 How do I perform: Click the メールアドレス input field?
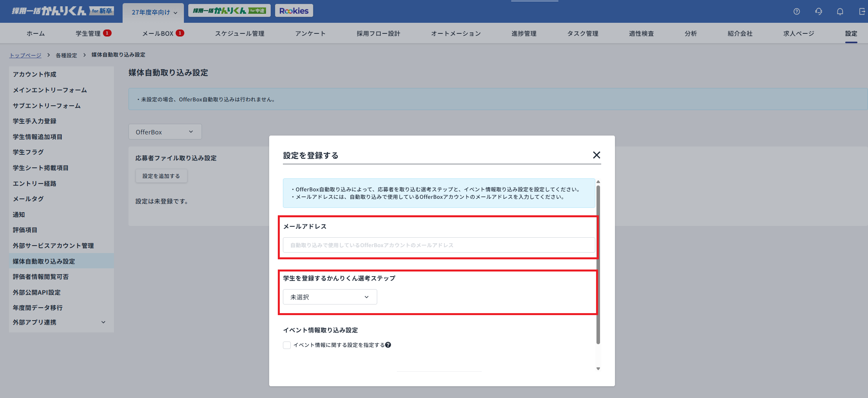point(439,245)
